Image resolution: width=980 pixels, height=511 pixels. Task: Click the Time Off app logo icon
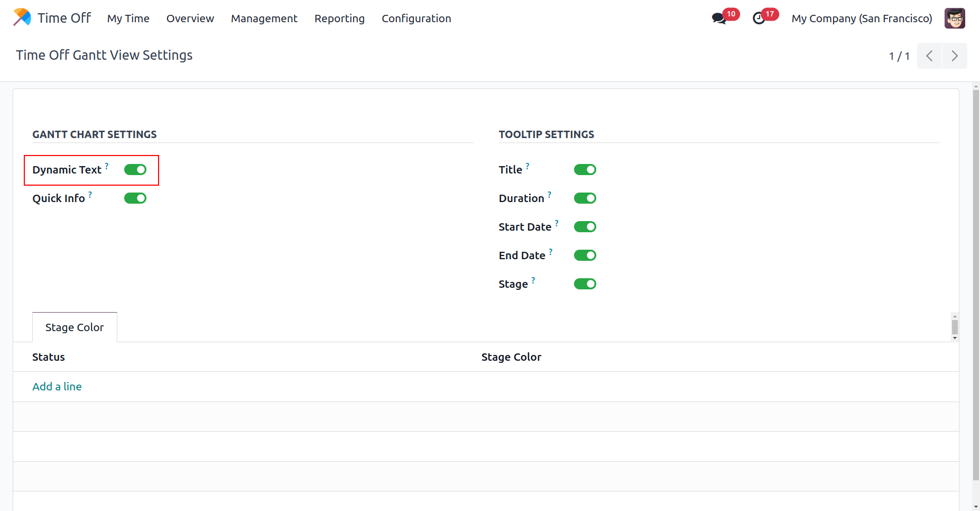pyautogui.click(x=22, y=17)
